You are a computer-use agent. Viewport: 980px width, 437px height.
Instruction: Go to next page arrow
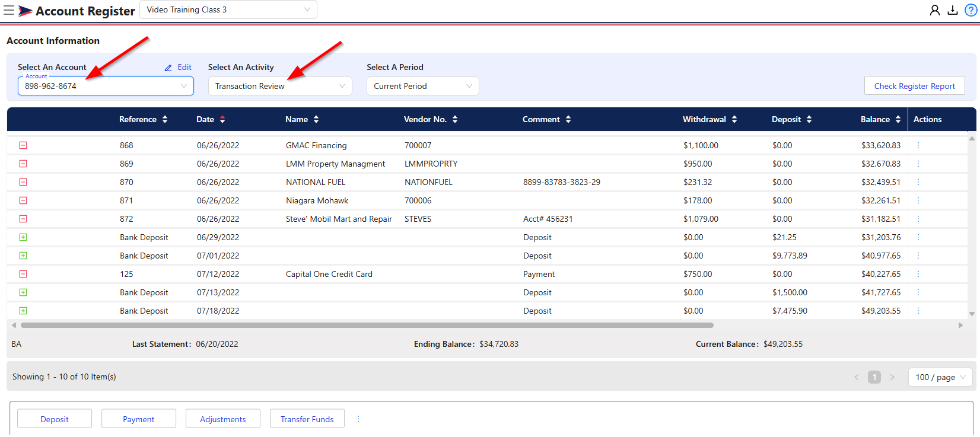[892, 377]
